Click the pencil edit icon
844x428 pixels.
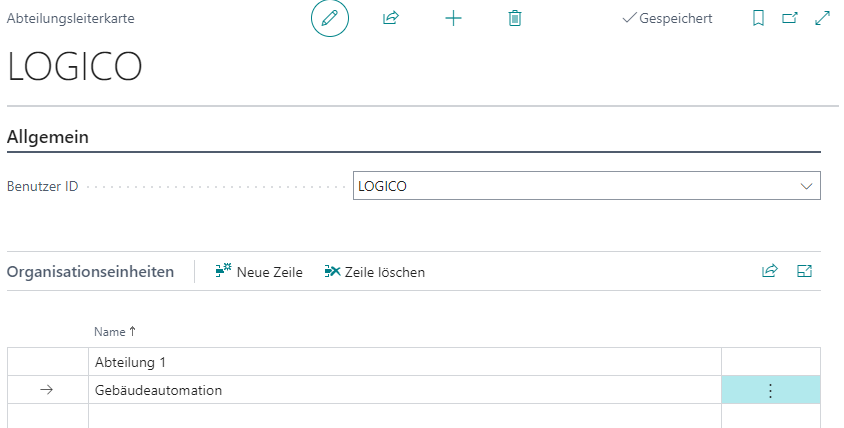tap(329, 18)
